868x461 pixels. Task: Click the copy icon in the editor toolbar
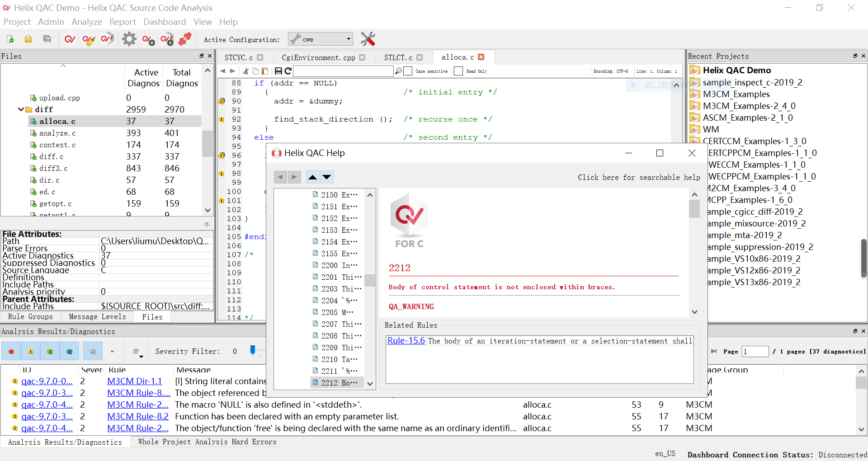(x=255, y=71)
